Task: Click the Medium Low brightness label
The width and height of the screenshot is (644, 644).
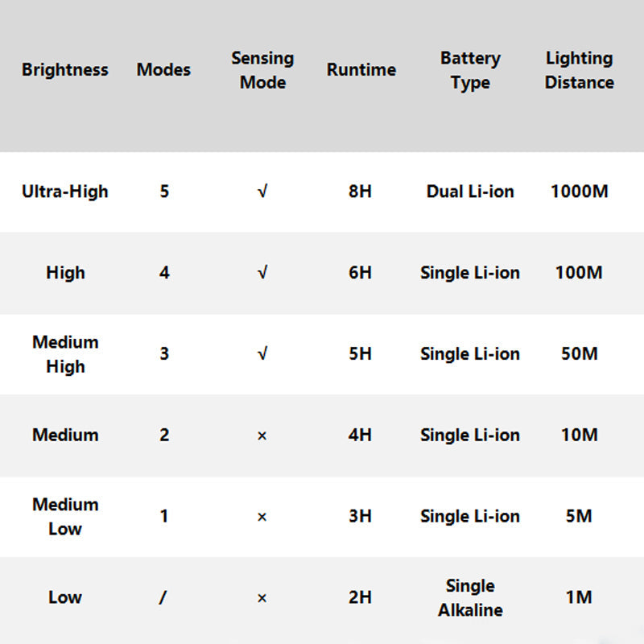Action: [x=64, y=516]
